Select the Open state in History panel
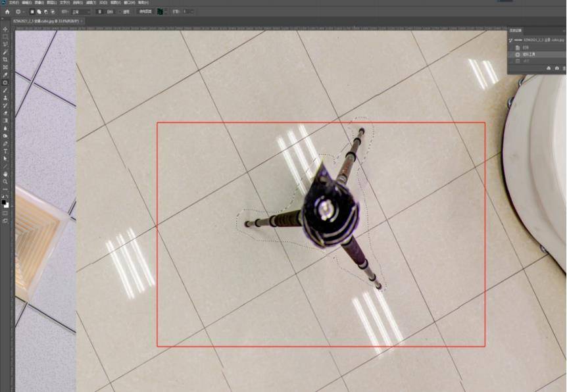 point(526,47)
